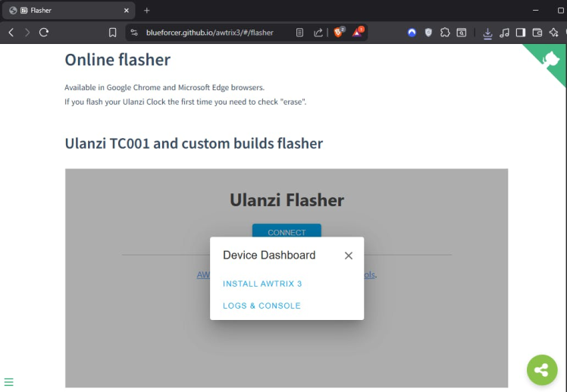Click the tab search toolbar icon
The height and width of the screenshot is (392, 567).
coord(462,33)
